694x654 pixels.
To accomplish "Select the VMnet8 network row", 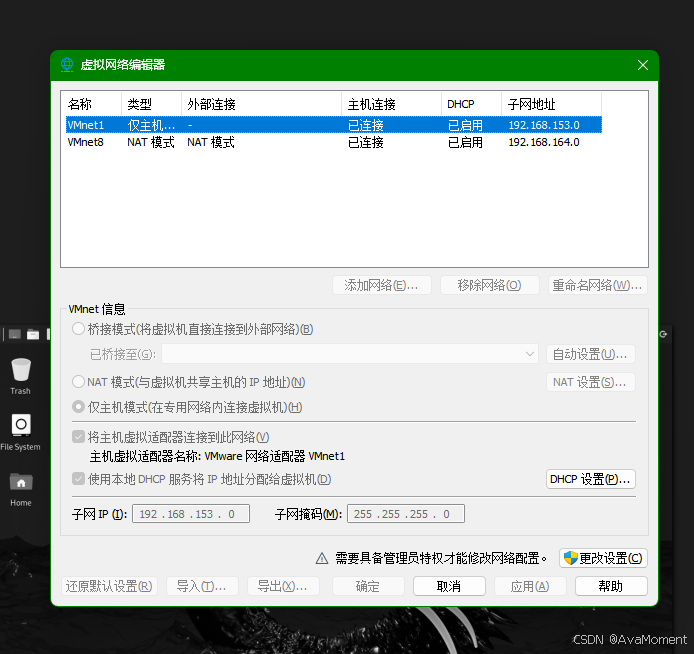I will pos(334,142).
